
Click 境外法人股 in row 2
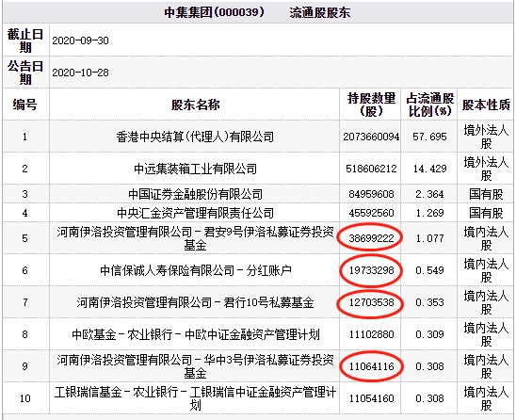point(486,169)
